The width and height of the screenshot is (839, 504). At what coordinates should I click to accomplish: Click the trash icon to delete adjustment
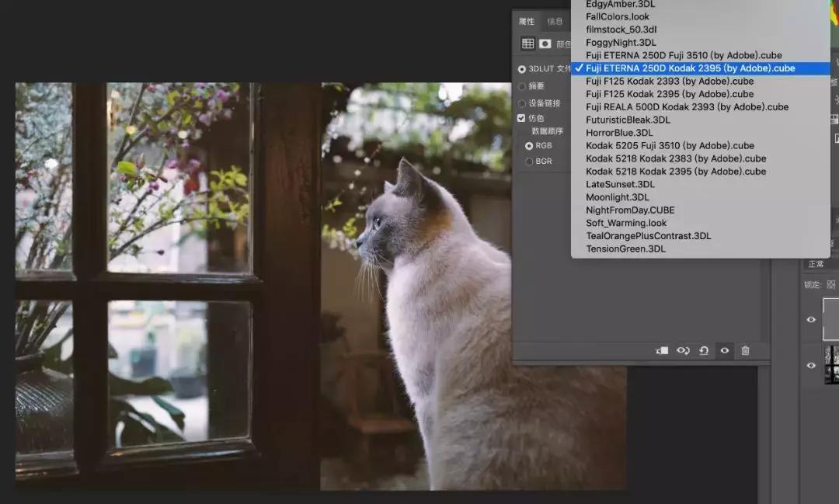[745, 350]
